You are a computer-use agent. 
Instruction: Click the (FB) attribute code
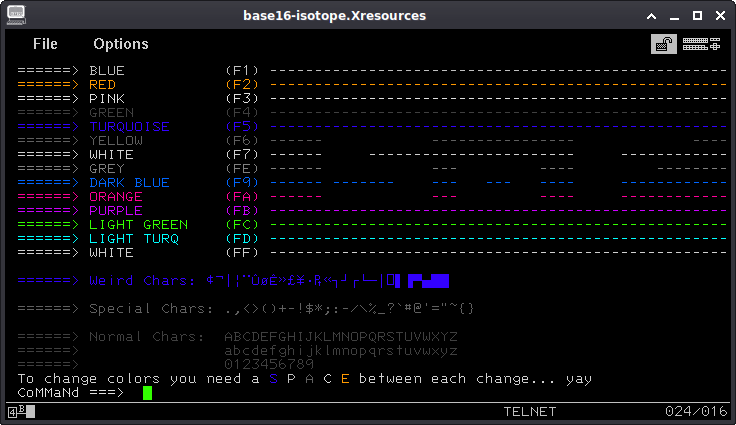(x=242, y=210)
